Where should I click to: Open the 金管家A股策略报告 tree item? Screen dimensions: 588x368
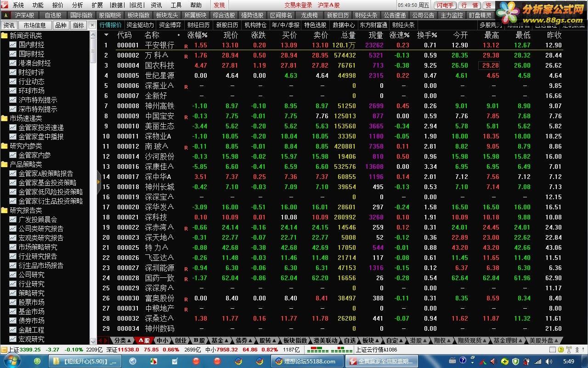pos(45,173)
